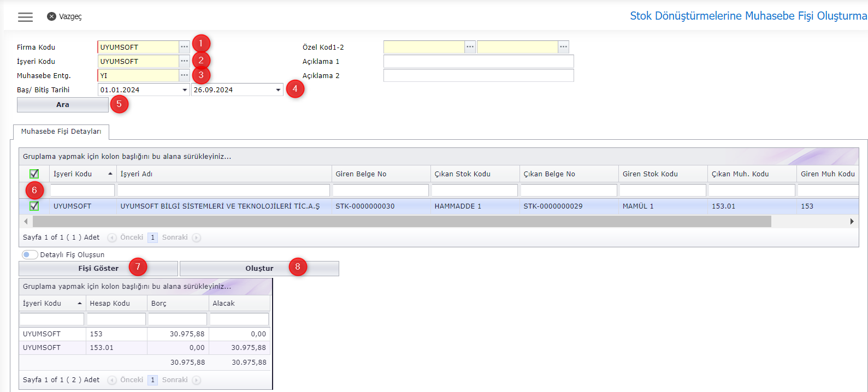Image resolution: width=868 pixels, height=392 pixels.
Task: Open Firma Kodu lookup ellipsis button
Action: coord(185,47)
